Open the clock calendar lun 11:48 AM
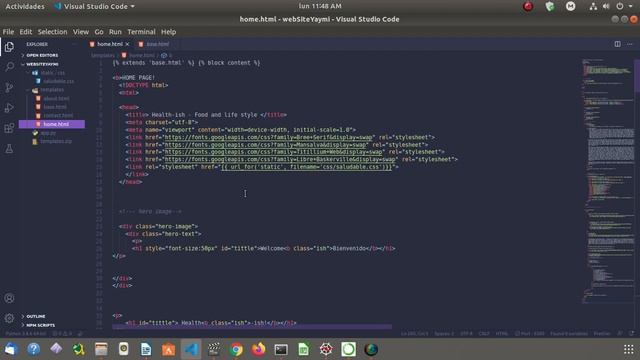The image size is (640, 360). pyautogui.click(x=320, y=6)
